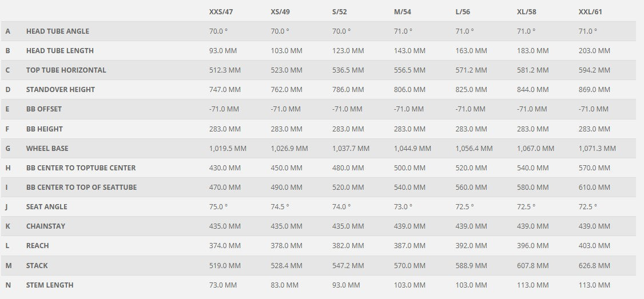Select the 74.5 ° seat angle value
644x299 pixels.
[x=280, y=207]
